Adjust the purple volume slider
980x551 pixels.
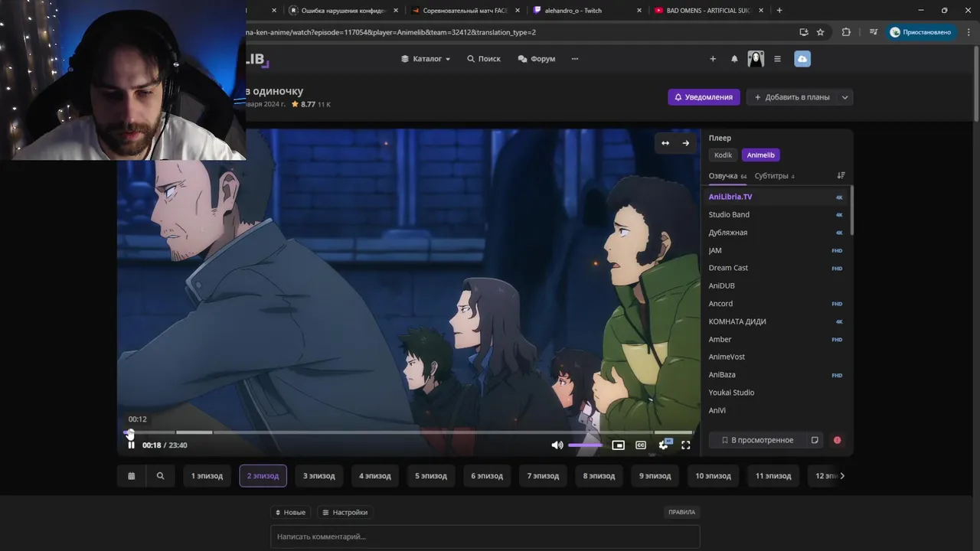pos(586,445)
